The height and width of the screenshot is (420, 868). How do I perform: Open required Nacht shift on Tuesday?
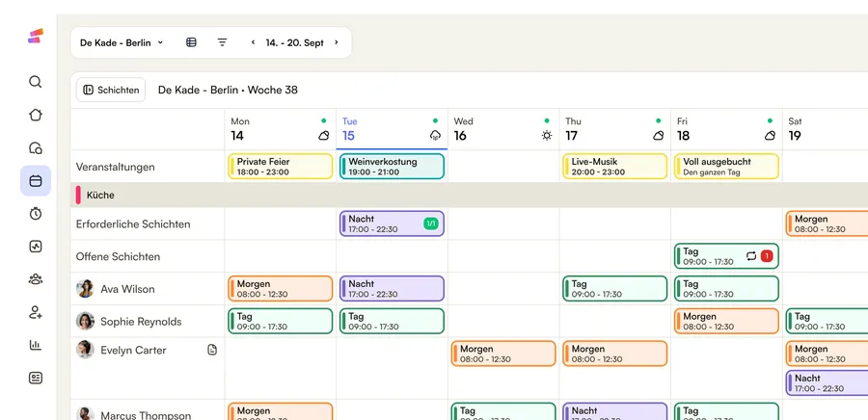(x=392, y=223)
